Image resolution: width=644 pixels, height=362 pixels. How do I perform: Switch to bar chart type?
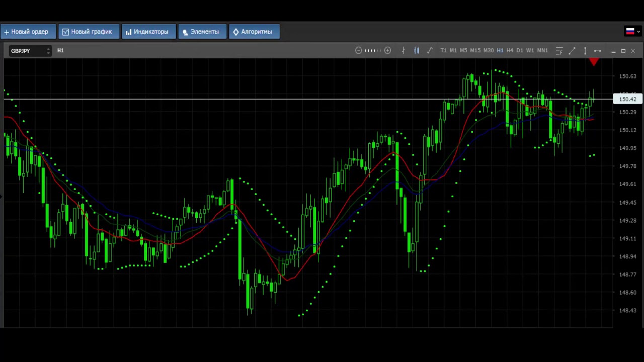(404, 51)
